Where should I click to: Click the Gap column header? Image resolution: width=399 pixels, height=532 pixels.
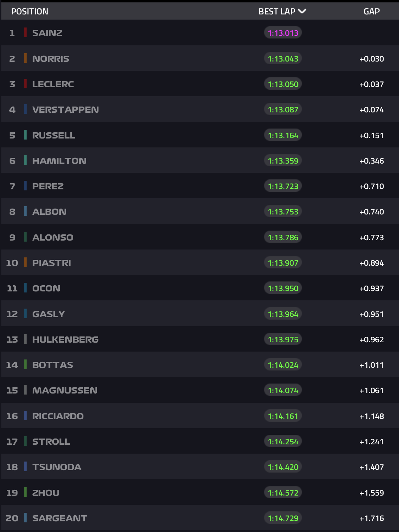coord(372,12)
